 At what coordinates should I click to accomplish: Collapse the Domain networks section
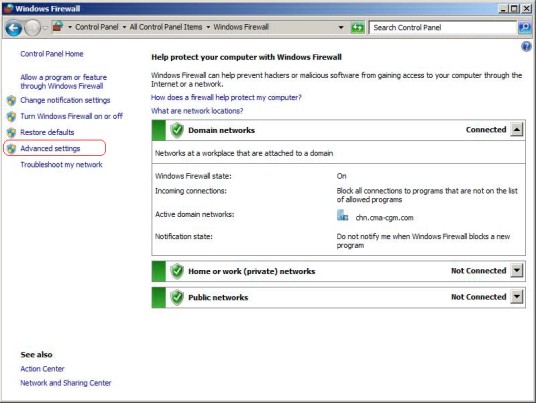(517, 130)
